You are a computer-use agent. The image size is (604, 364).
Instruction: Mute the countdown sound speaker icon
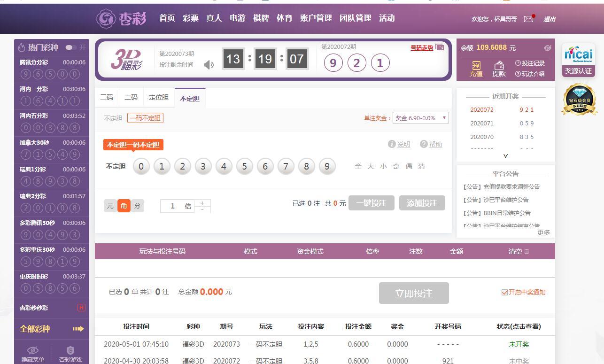[209, 64]
